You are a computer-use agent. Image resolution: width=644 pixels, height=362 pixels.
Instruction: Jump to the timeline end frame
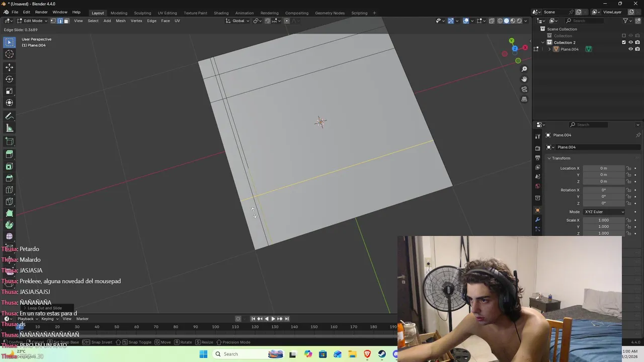(287, 319)
